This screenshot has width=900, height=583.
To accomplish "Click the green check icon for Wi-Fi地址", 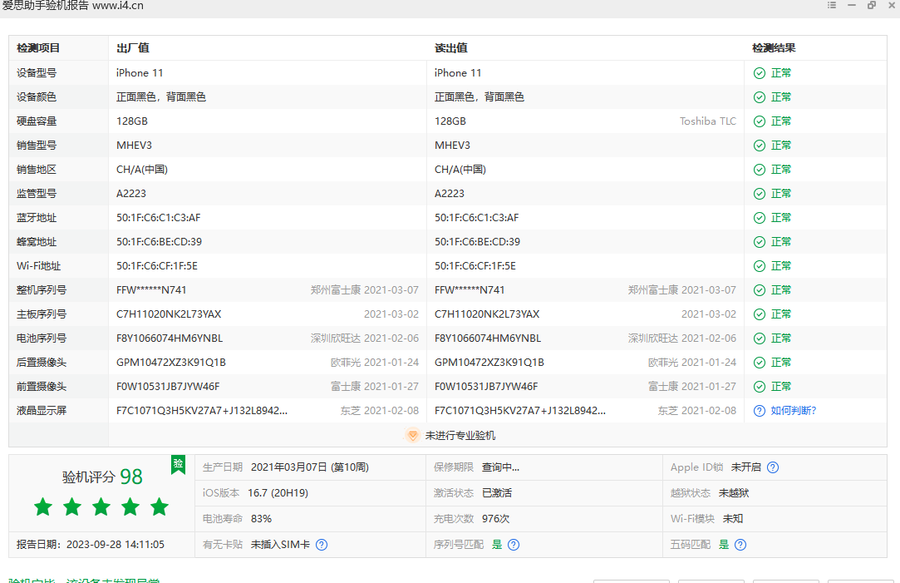I will click(759, 266).
